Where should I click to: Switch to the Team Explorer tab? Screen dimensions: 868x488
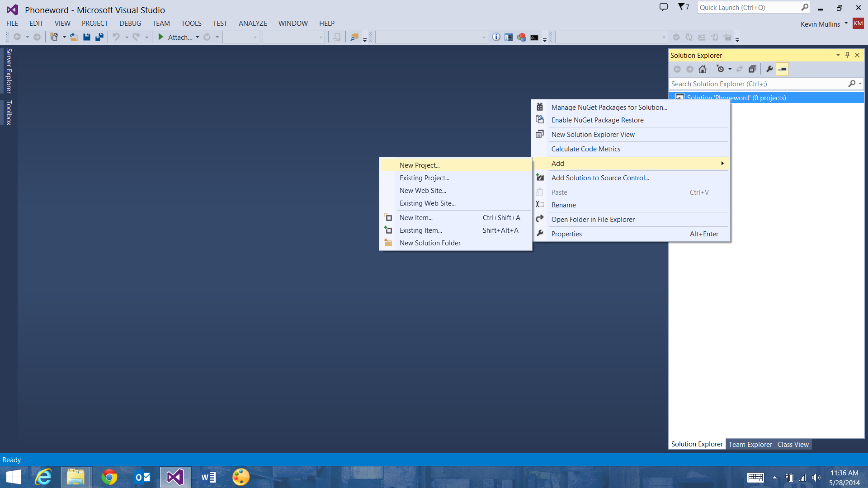tap(750, 444)
